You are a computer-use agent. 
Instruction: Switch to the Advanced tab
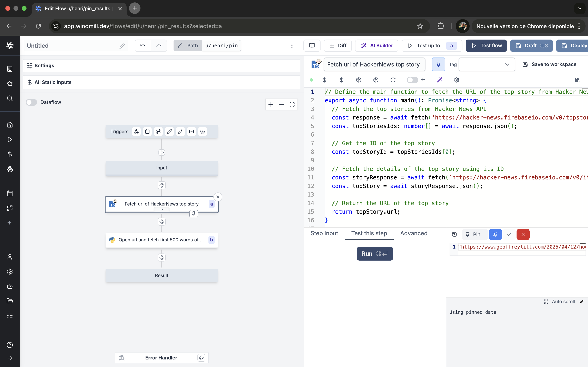pos(414,233)
